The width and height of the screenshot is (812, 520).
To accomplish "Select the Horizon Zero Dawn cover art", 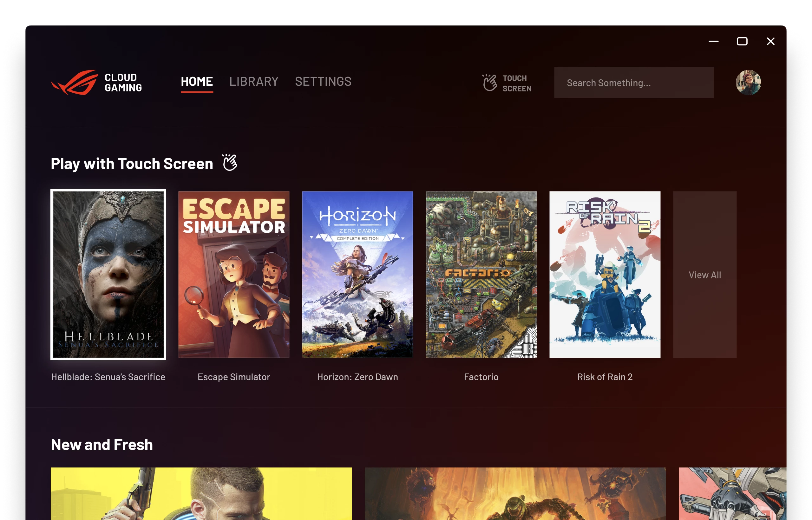I will click(x=357, y=274).
